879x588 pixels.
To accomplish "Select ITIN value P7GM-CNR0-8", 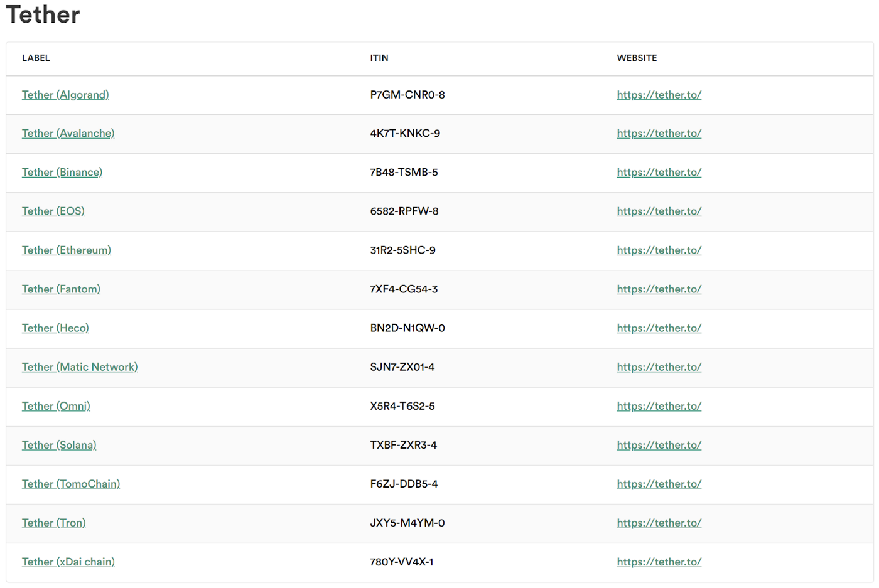I will pyautogui.click(x=407, y=95).
